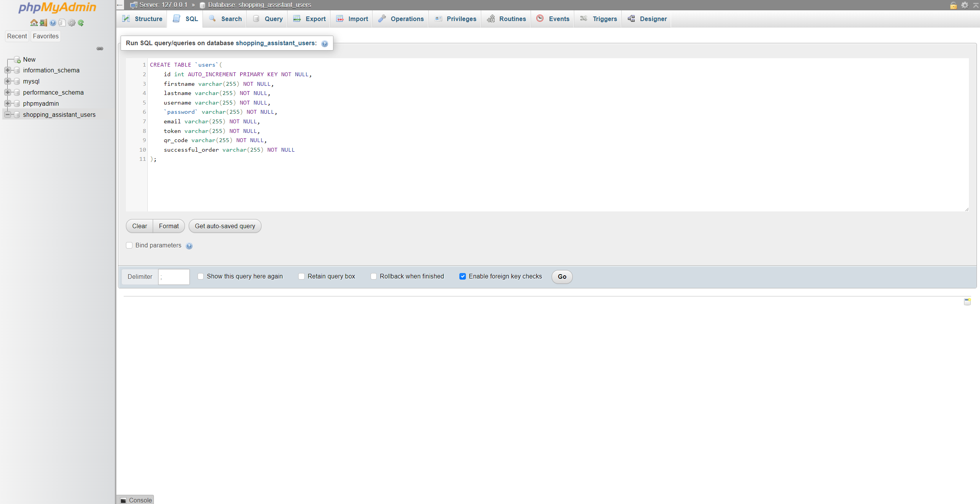The height and width of the screenshot is (504, 980).
Task: Open phpMyAdmin documentation via question mark icon
Action: [x=52, y=23]
